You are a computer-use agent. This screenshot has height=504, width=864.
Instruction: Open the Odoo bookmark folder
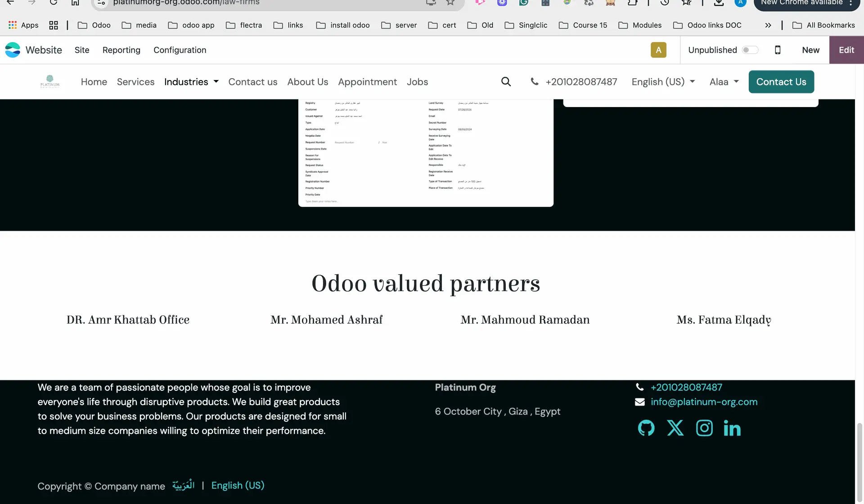click(94, 25)
